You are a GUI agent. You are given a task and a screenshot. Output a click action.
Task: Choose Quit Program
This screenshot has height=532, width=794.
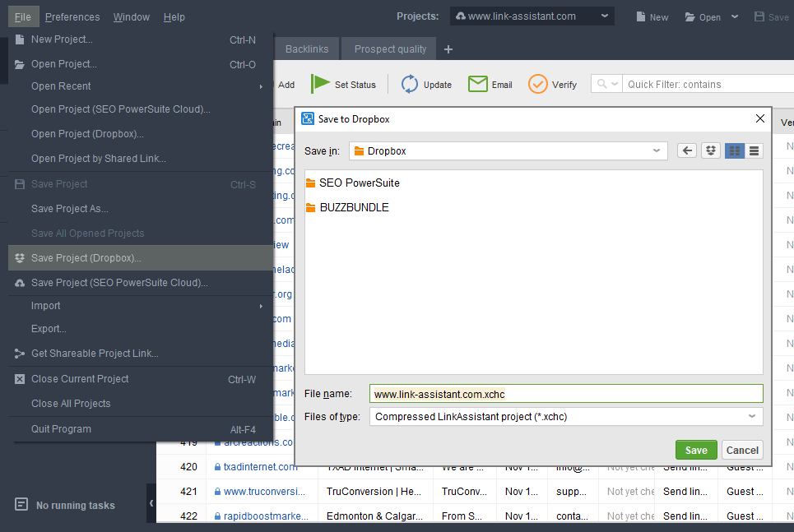pos(141,429)
